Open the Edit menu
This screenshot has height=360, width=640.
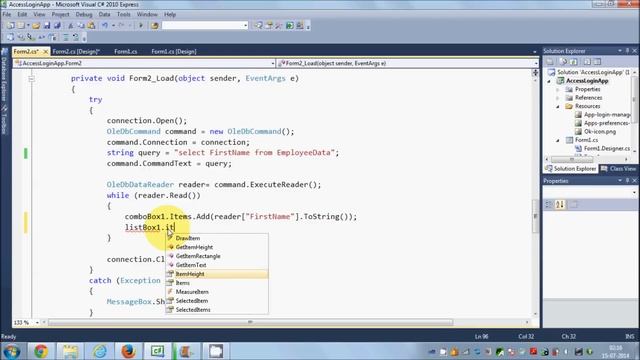coord(22,14)
